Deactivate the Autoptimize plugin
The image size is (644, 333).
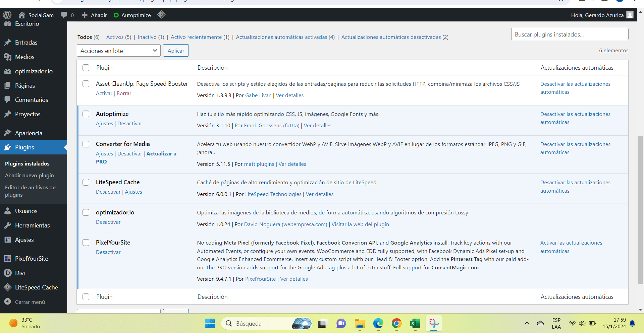[x=130, y=124]
